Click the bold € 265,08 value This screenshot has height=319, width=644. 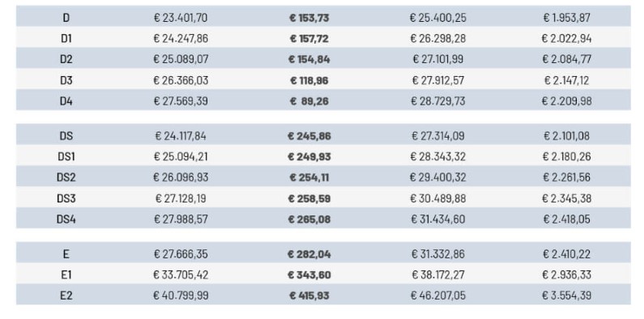[x=309, y=219]
